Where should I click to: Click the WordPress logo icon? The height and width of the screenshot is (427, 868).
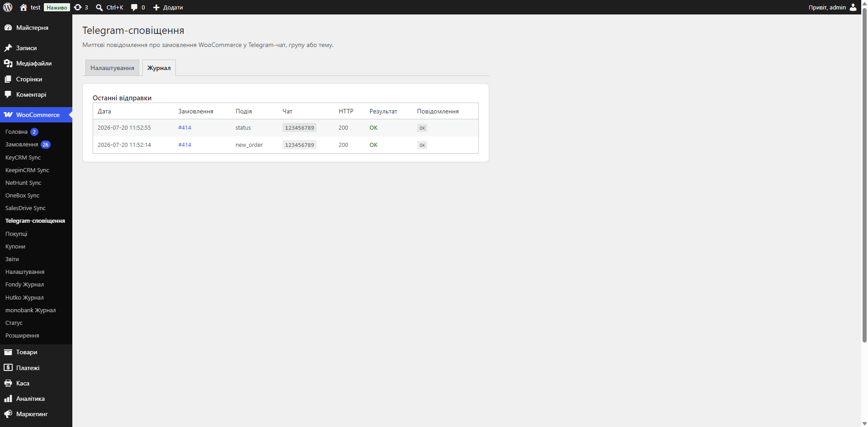point(8,7)
